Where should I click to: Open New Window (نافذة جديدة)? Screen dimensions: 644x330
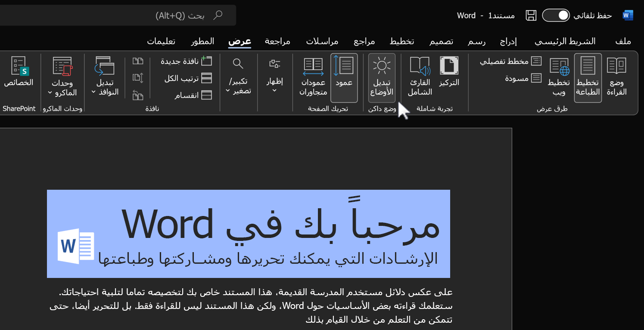pyautogui.click(x=187, y=61)
